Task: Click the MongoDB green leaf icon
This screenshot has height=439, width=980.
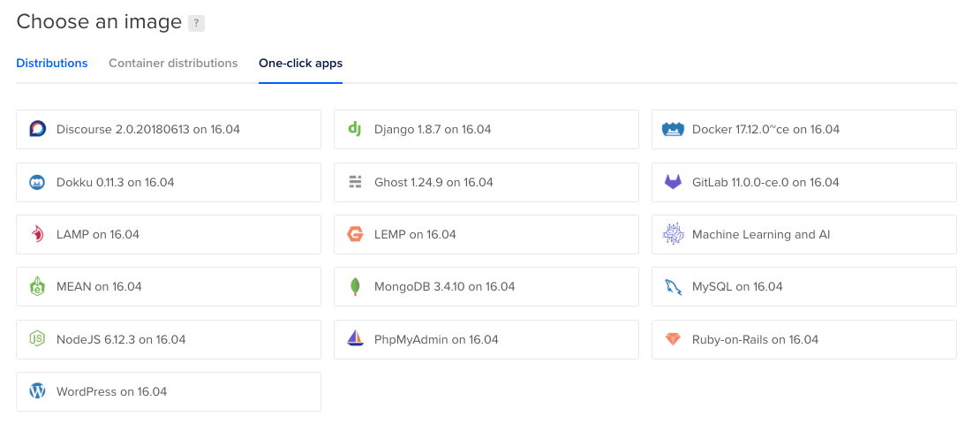Action: pos(355,287)
